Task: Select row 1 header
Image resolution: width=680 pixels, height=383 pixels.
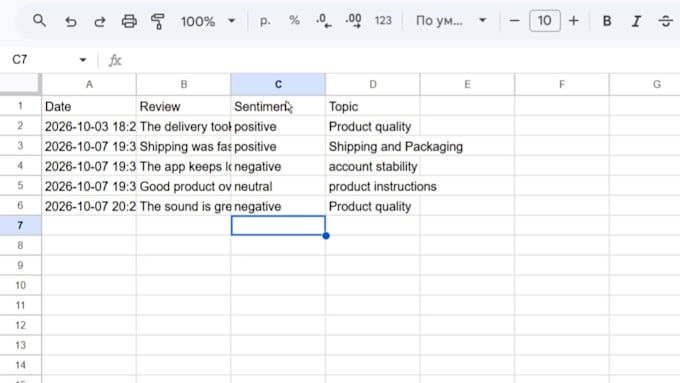Action: 20,106
